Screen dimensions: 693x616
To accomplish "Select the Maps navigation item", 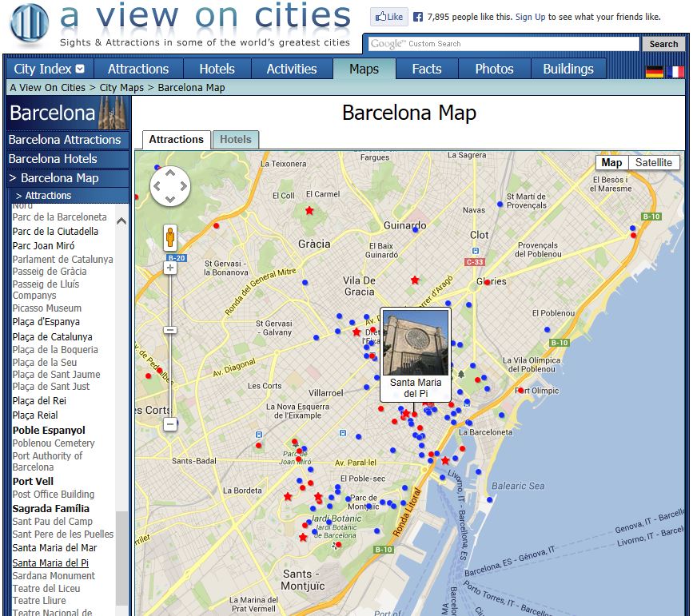I will coord(364,69).
